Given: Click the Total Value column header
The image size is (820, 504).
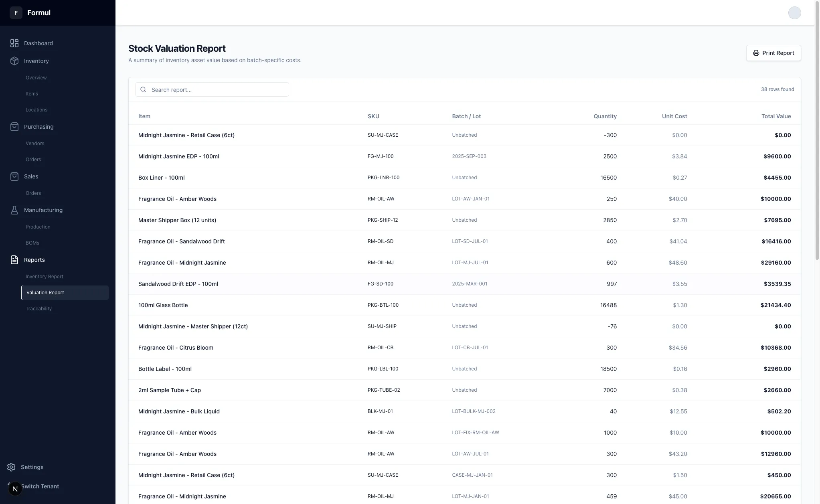Looking at the screenshot, I should point(776,116).
